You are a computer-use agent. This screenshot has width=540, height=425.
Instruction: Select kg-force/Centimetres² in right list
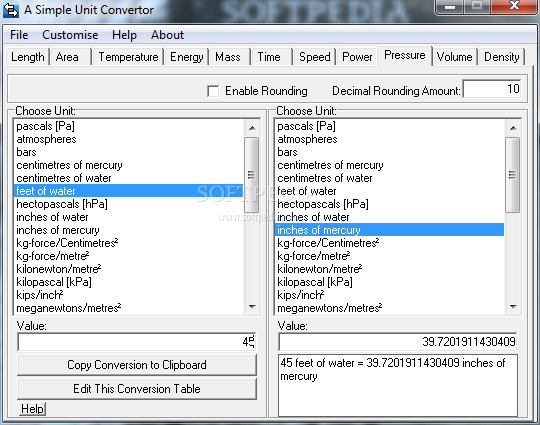390,243
